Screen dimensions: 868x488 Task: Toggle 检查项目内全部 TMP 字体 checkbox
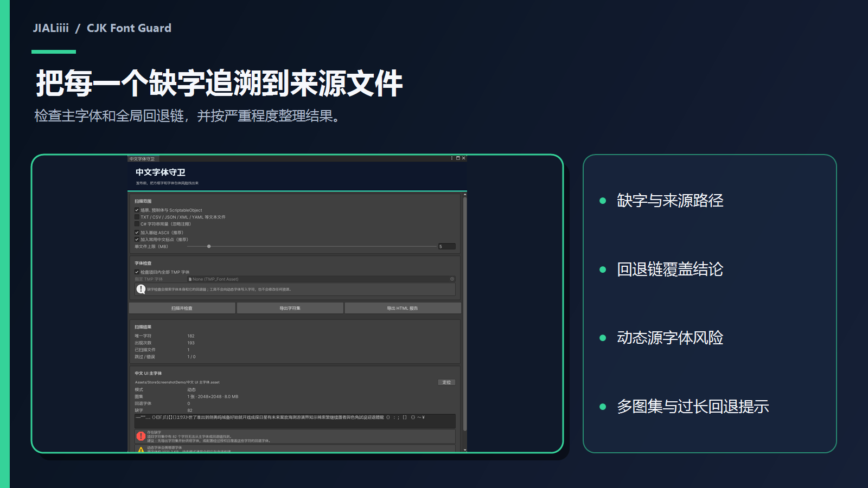tap(137, 272)
